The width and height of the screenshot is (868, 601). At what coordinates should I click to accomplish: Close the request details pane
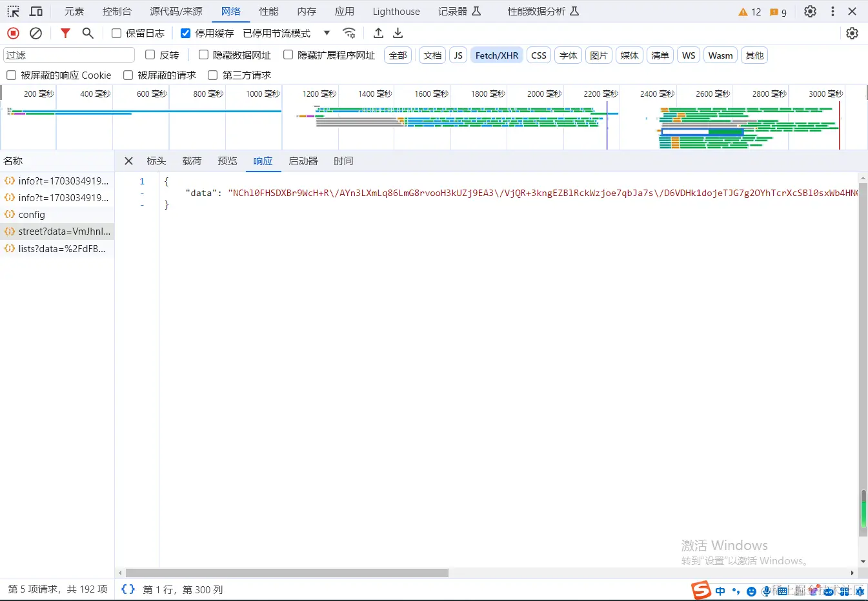point(128,161)
